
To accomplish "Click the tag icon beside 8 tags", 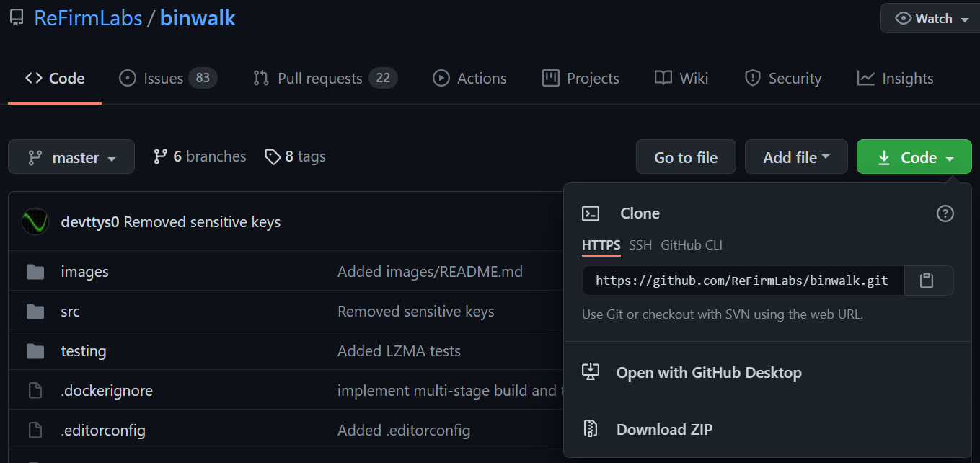I will click(x=273, y=156).
